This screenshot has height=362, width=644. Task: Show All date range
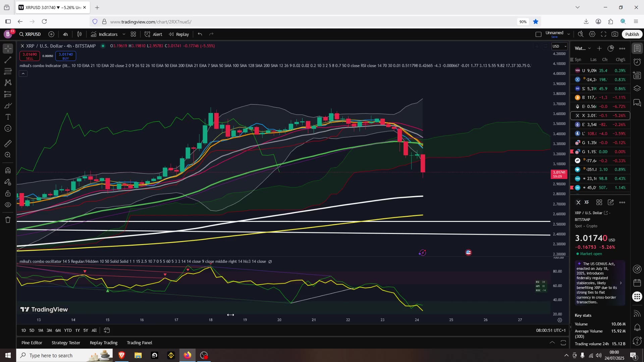(94, 330)
